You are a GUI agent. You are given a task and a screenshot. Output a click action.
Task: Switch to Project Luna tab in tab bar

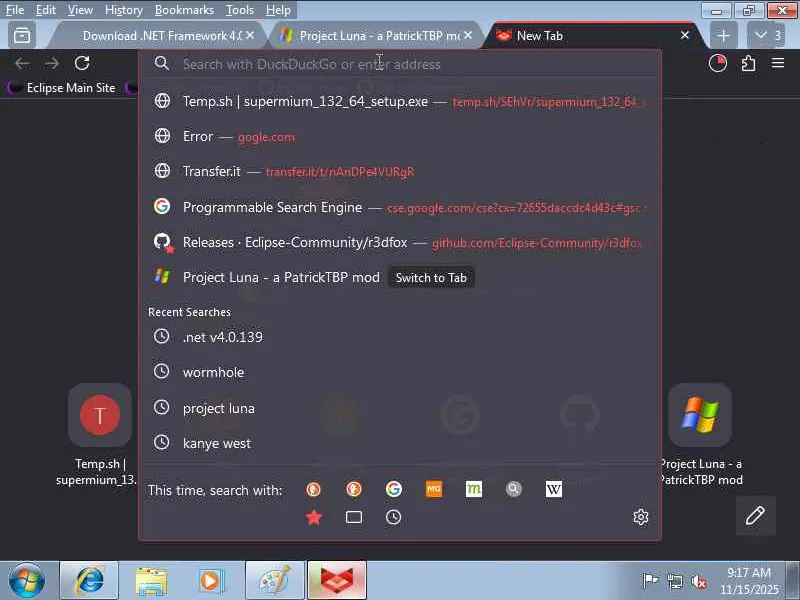[379, 36]
